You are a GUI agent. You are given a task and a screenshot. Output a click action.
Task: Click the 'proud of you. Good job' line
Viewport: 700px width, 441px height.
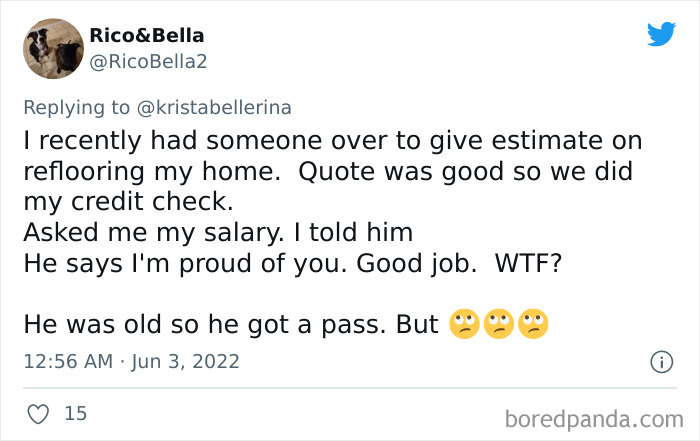(292, 263)
